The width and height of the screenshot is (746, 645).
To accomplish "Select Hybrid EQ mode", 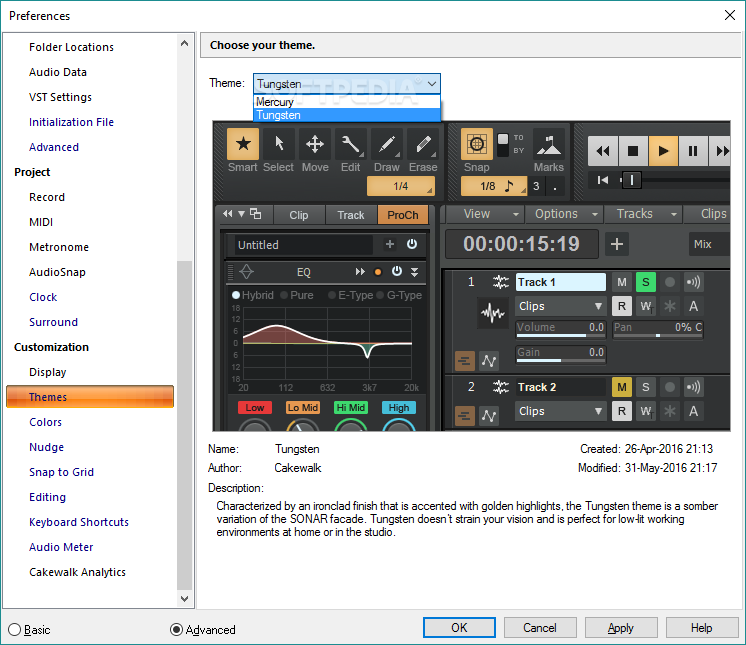I will click(x=236, y=295).
